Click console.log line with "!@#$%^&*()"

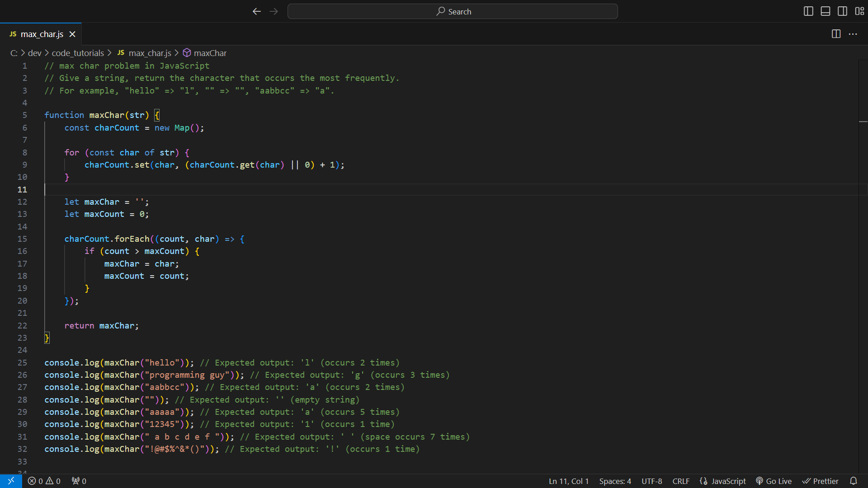coord(232,449)
